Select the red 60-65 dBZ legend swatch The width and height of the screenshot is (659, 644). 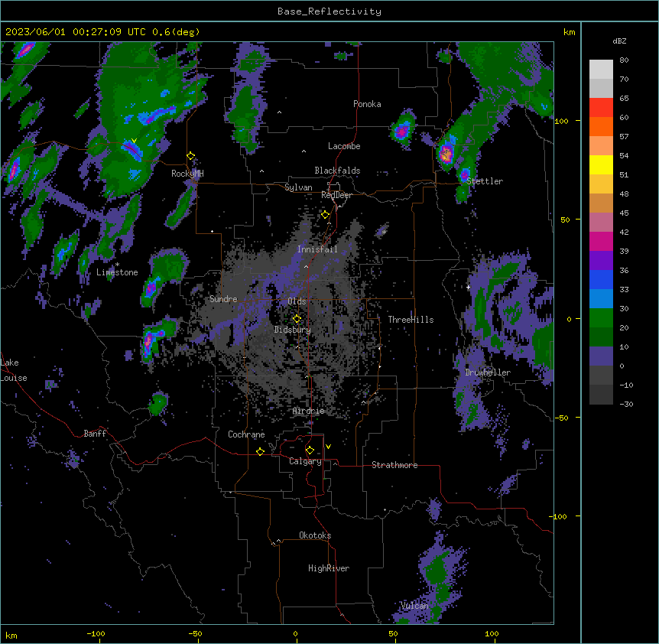(601, 108)
